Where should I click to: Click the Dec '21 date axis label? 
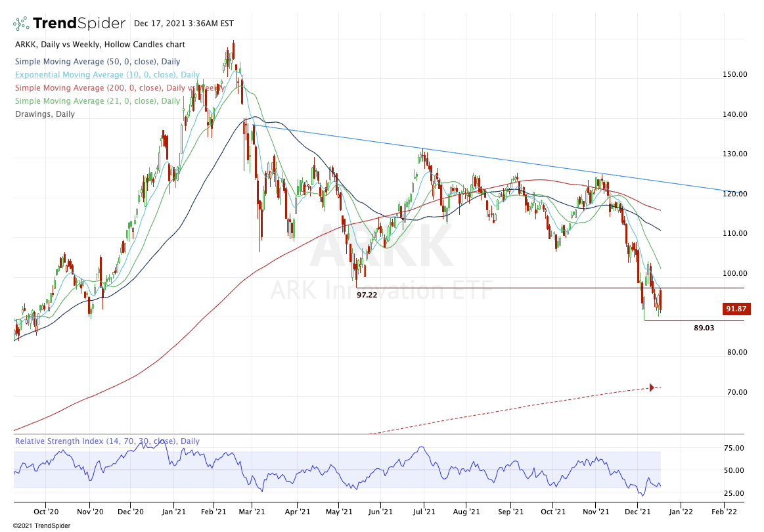click(638, 512)
